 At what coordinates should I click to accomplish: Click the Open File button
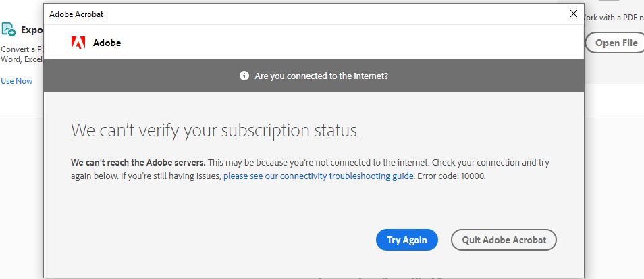615,43
